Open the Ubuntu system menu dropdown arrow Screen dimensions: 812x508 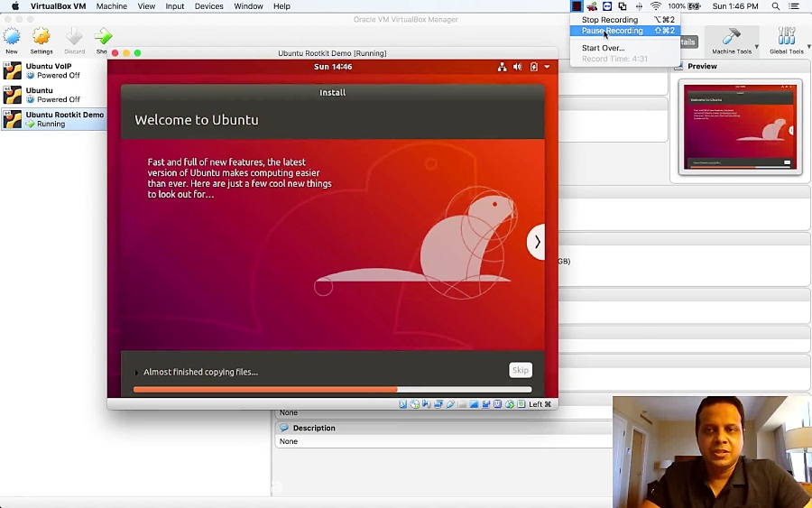[547, 67]
